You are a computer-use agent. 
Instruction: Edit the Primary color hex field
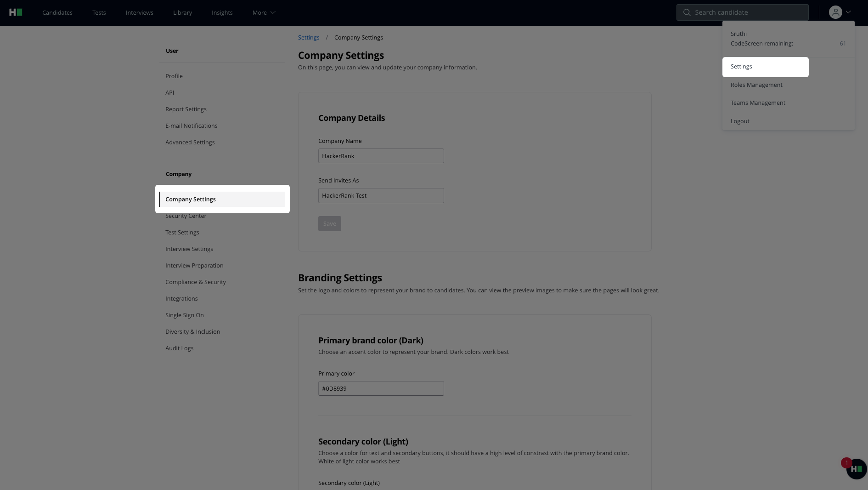pyautogui.click(x=381, y=388)
